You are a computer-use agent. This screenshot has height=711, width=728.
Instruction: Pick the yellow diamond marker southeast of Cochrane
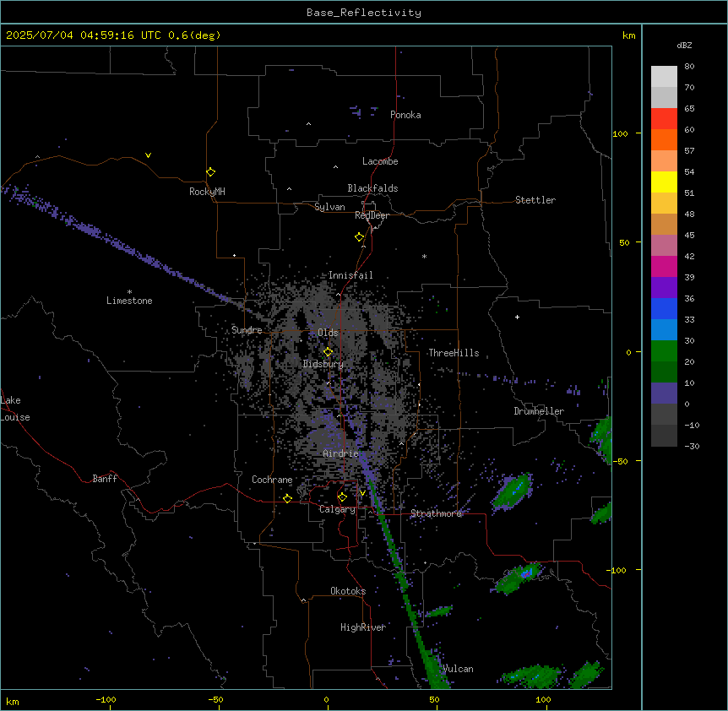coord(287,498)
